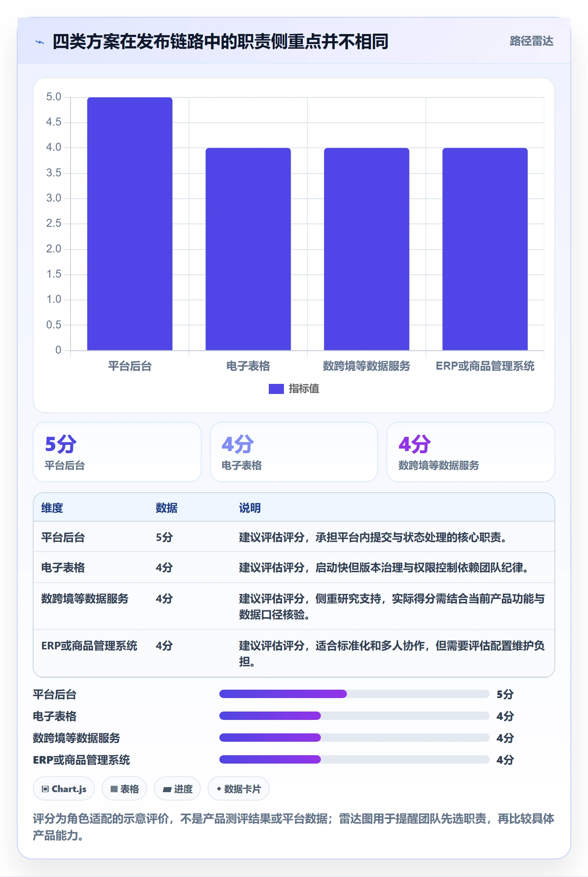Click the 5.0 y-axis tick label
Image resolution: width=588 pixels, height=877 pixels.
point(54,97)
